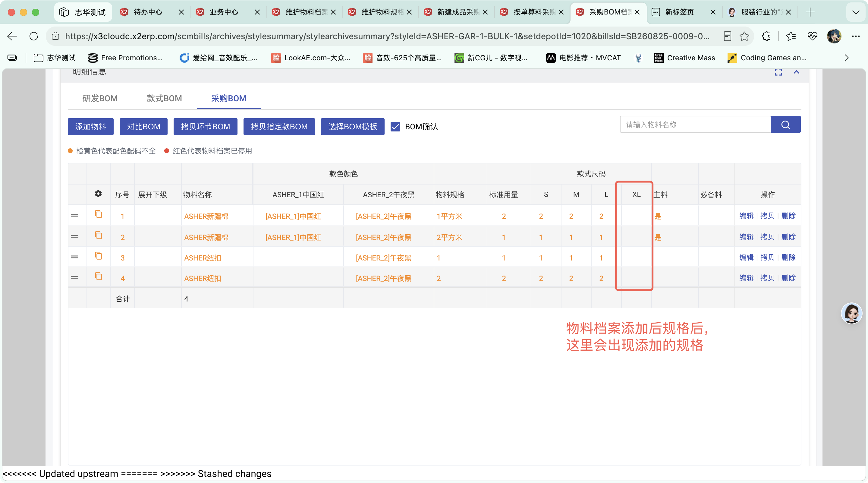
Task: Open the browser profile avatar
Action: pos(834,36)
